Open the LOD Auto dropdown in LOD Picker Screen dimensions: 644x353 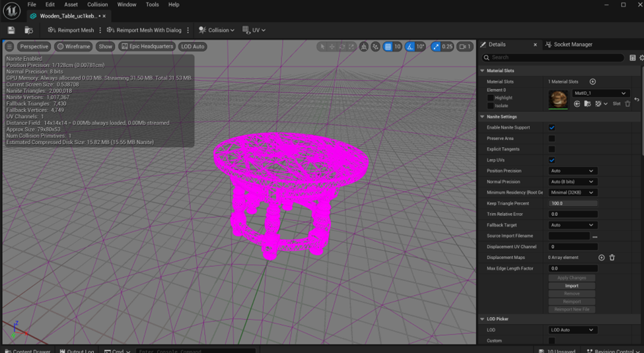coord(573,330)
